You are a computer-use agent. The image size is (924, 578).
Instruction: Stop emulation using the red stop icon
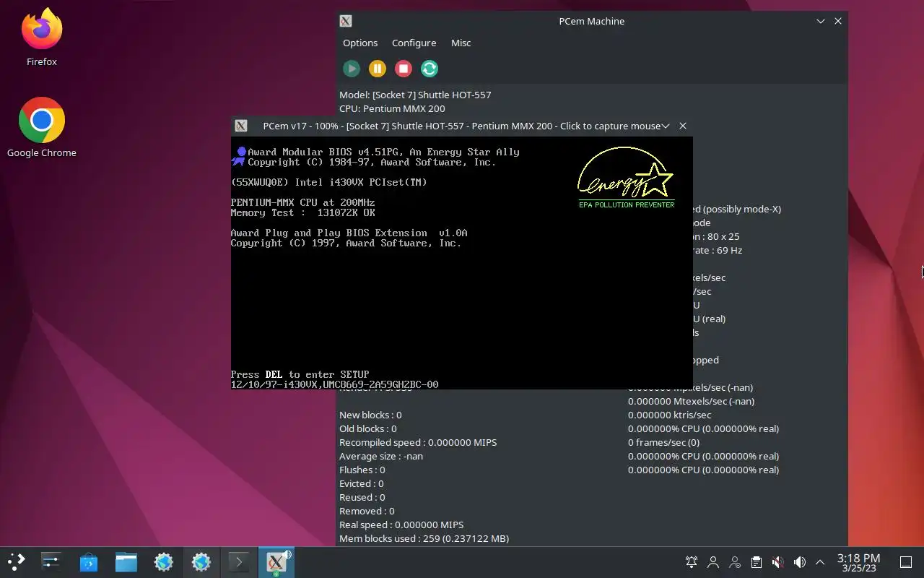[404, 69]
